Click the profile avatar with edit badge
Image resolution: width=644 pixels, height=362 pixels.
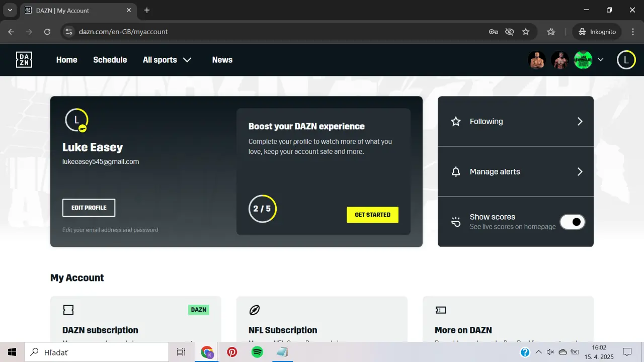[x=76, y=120]
